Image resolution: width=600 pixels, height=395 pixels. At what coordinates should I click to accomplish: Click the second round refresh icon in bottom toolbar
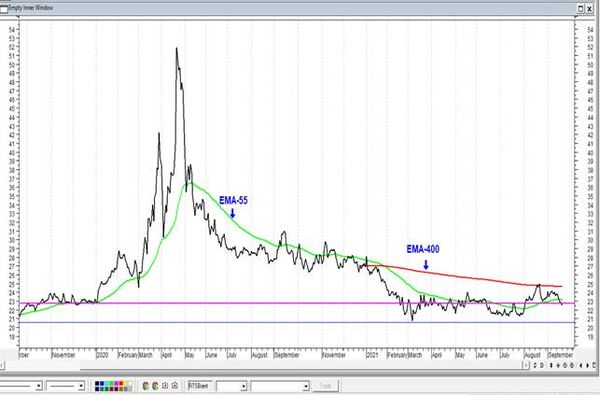pos(155,386)
